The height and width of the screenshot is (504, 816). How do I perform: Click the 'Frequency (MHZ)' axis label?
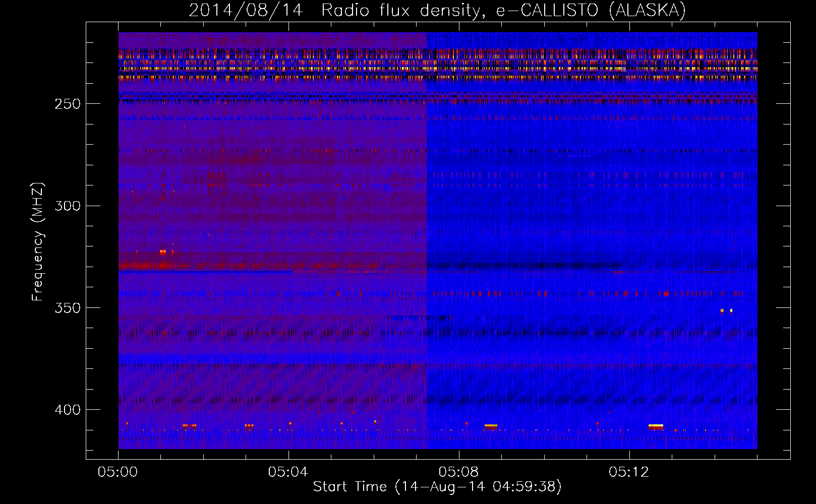click(38, 242)
